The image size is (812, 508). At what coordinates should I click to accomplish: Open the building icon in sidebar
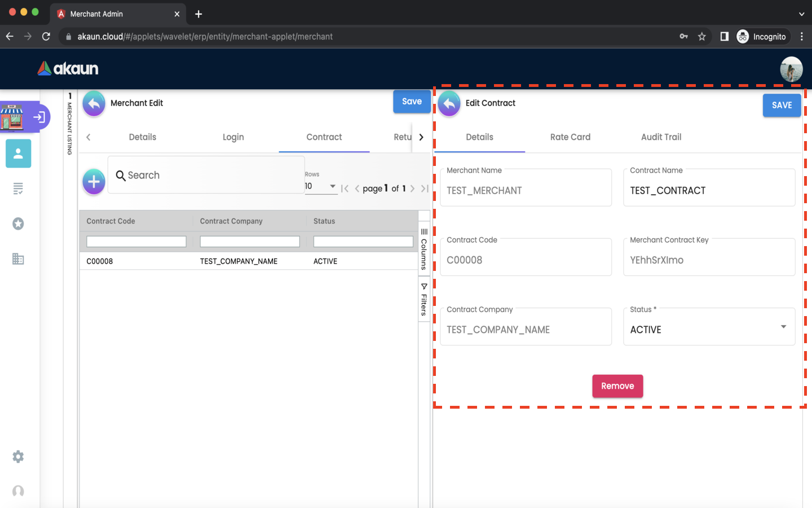(x=18, y=259)
